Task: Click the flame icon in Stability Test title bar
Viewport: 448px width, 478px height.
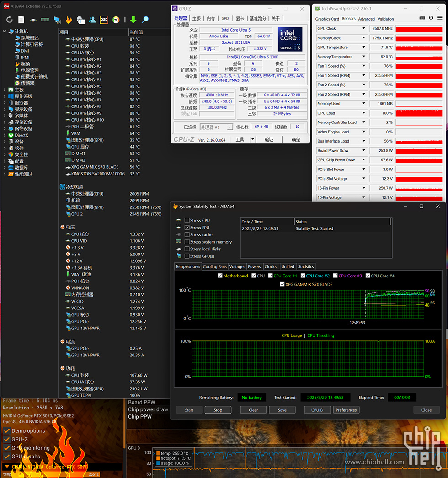Action: tap(176, 207)
